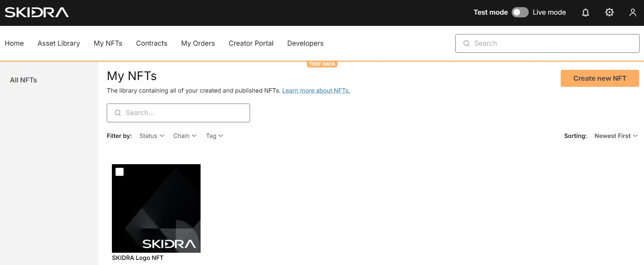This screenshot has height=265, width=644.
Task: Click the Create new NFT button
Action: point(600,78)
